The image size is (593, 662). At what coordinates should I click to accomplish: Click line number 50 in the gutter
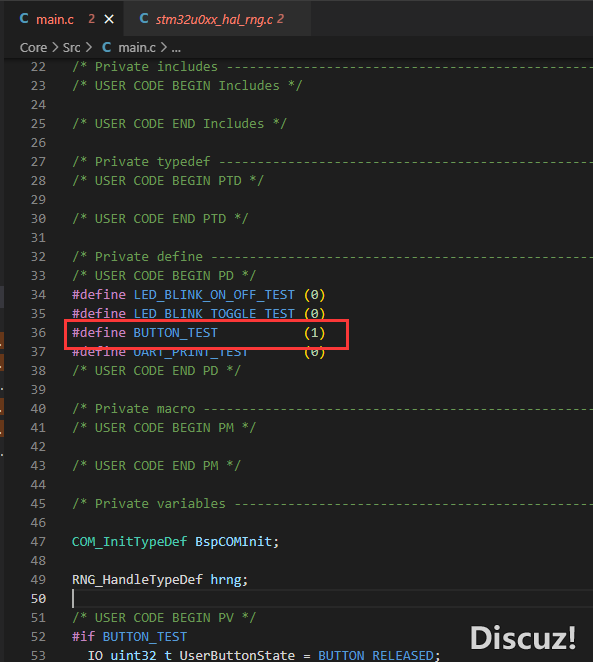click(38, 599)
